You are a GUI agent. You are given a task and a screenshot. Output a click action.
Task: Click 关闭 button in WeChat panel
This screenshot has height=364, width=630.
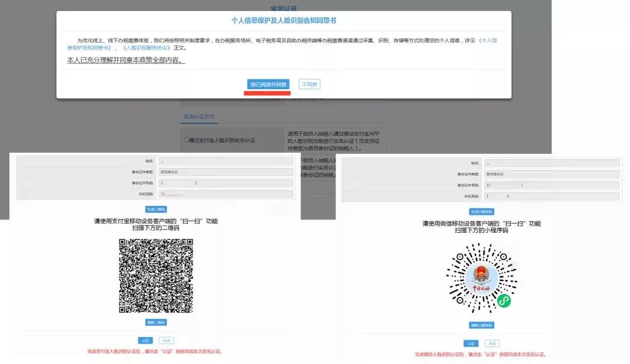tap(492, 344)
